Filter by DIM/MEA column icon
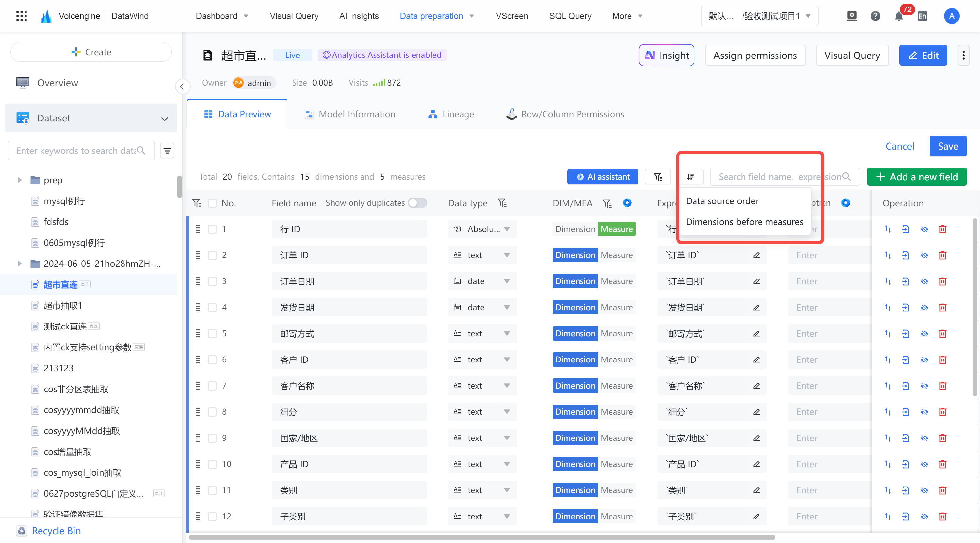Screen dimensions: 980x543 pos(607,203)
